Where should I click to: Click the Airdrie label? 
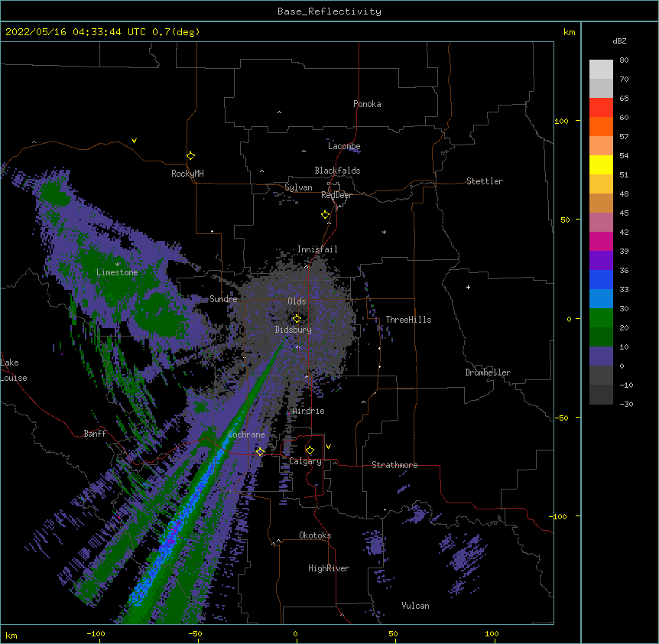click(x=309, y=411)
